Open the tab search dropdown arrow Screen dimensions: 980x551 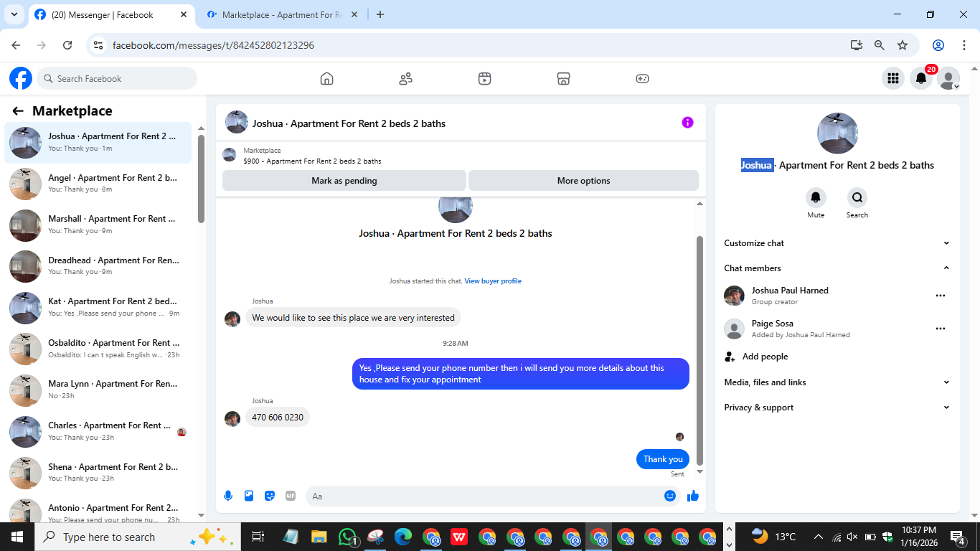tap(14, 14)
